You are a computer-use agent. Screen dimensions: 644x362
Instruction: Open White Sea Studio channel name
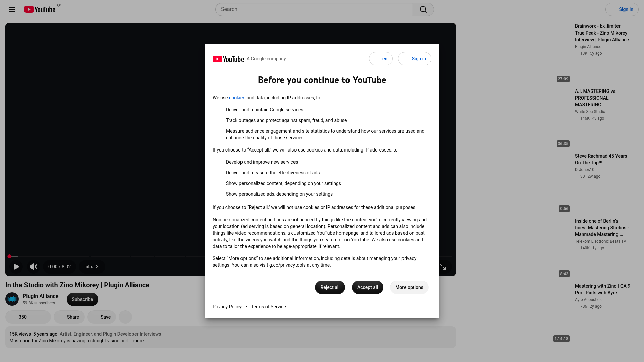pos(590,112)
